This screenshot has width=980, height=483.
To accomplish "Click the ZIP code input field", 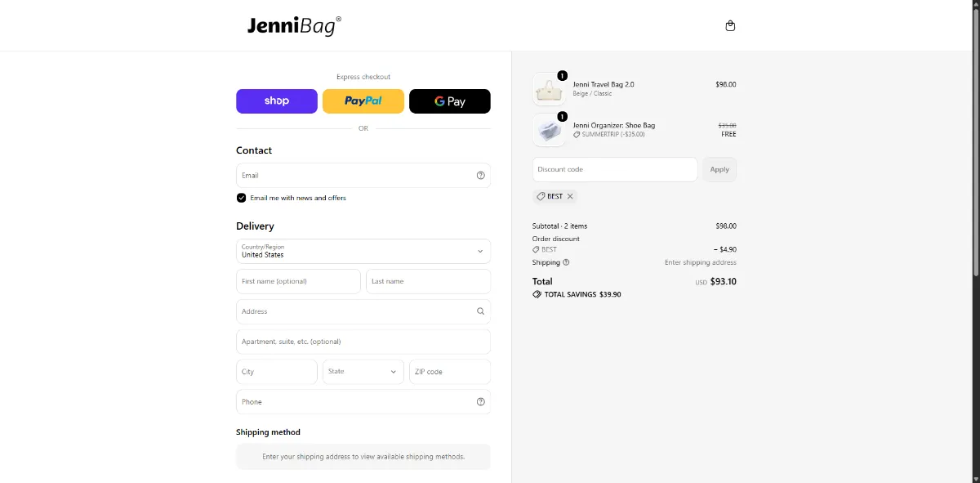I will [x=450, y=372].
